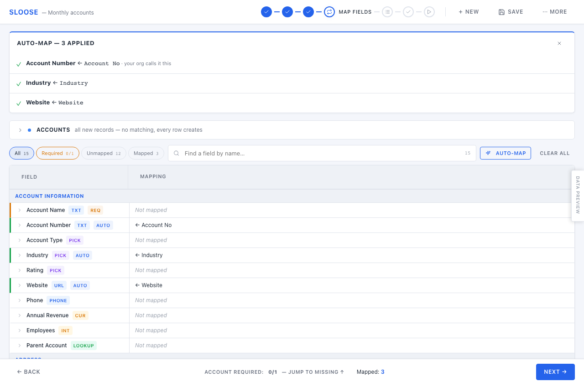Expand the Phone field row
The image size is (584, 392).
(20, 300)
